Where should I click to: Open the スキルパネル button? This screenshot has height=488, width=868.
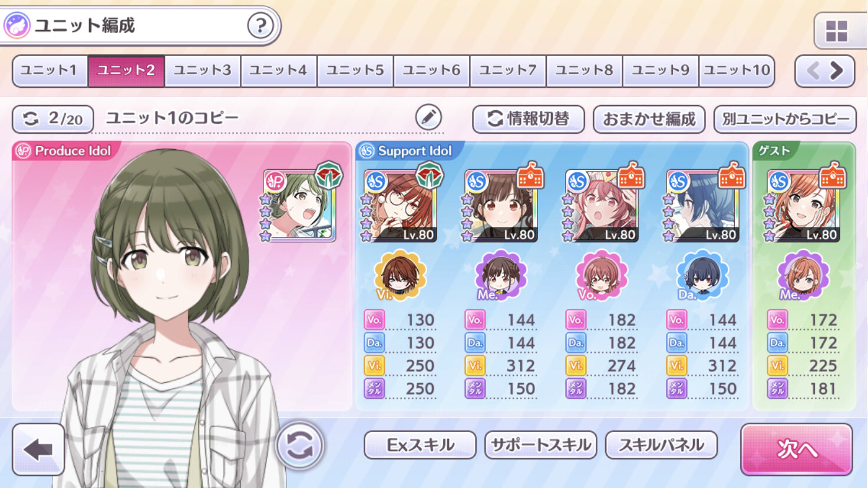click(x=661, y=445)
